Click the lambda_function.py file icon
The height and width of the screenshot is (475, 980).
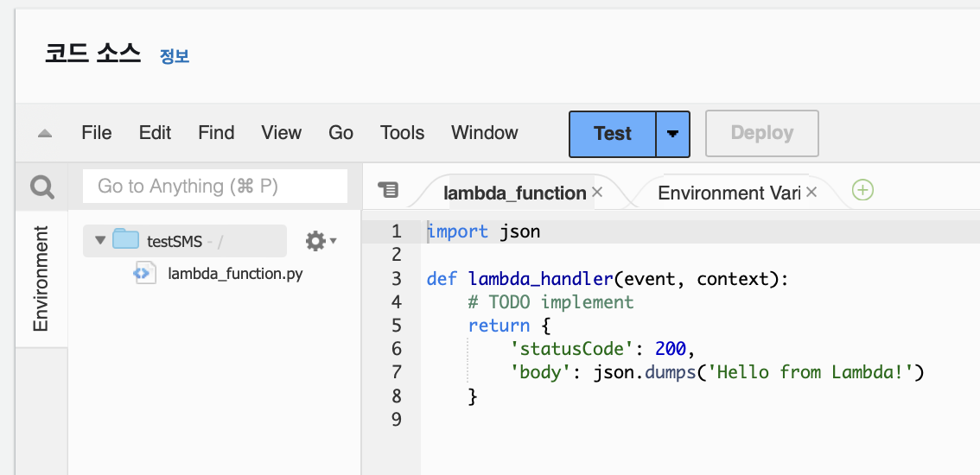[x=143, y=275]
